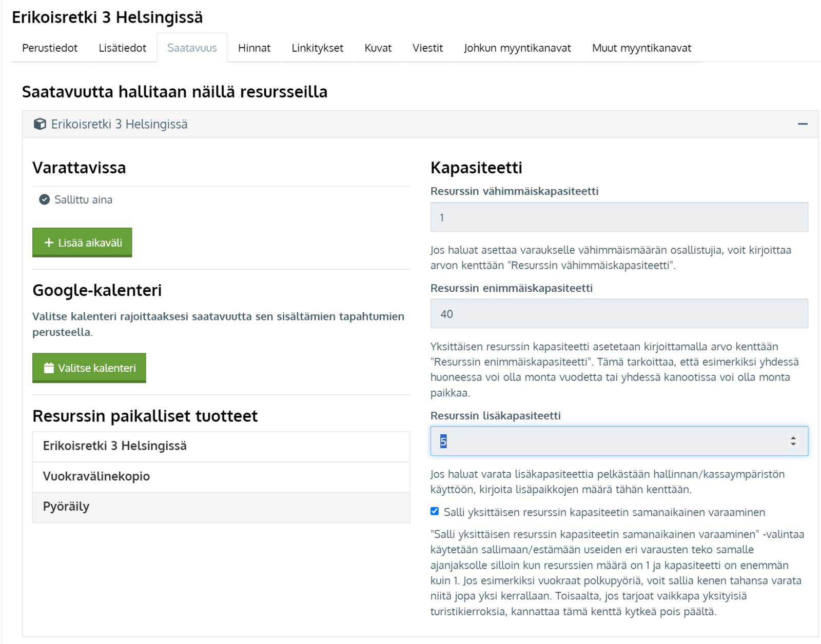
Task: Select the Pyöräily product row
Action: 221,507
